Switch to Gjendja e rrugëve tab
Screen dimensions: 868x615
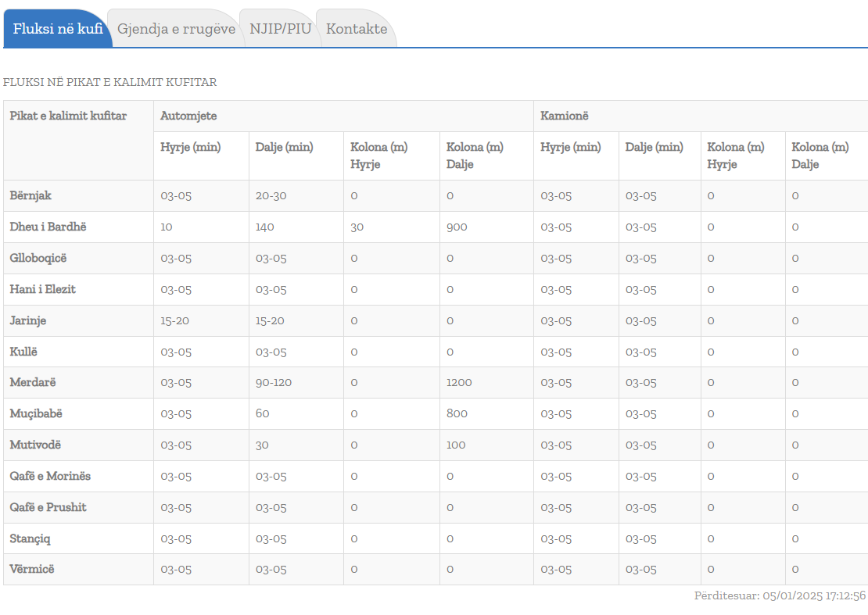point(176,29)
